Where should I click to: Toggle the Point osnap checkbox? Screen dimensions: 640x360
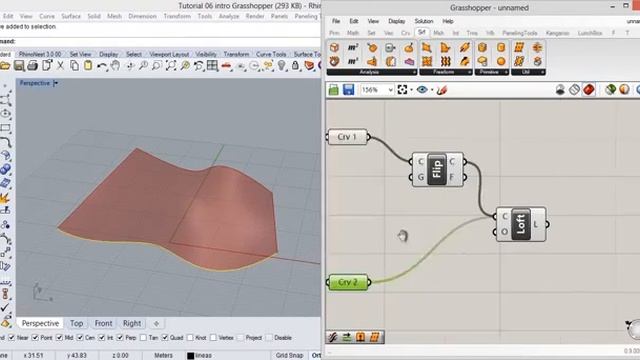[35, 338]
